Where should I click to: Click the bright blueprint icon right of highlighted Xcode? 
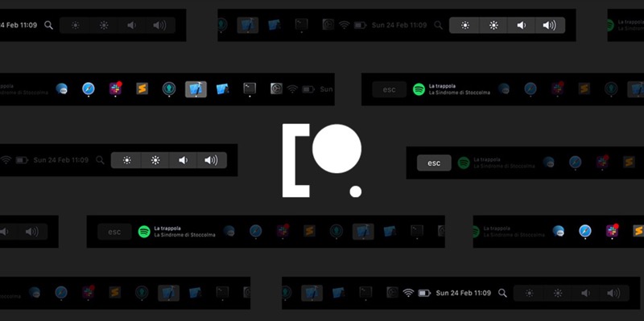click(222, 88)
